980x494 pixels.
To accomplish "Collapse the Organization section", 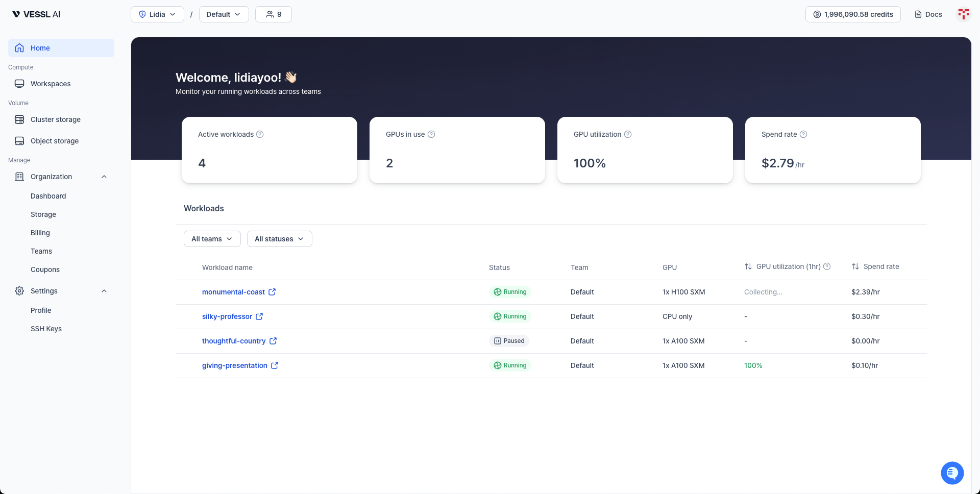I will tap(104, 177).
